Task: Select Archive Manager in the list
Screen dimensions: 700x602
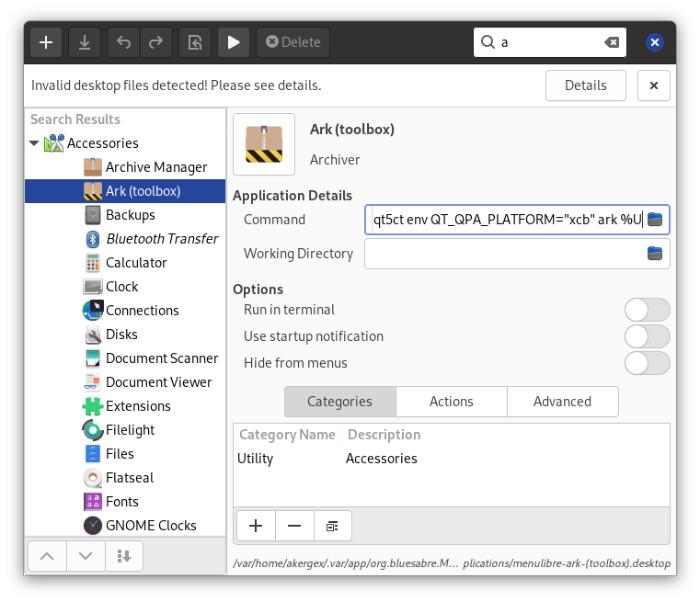Action: [125, 167]
